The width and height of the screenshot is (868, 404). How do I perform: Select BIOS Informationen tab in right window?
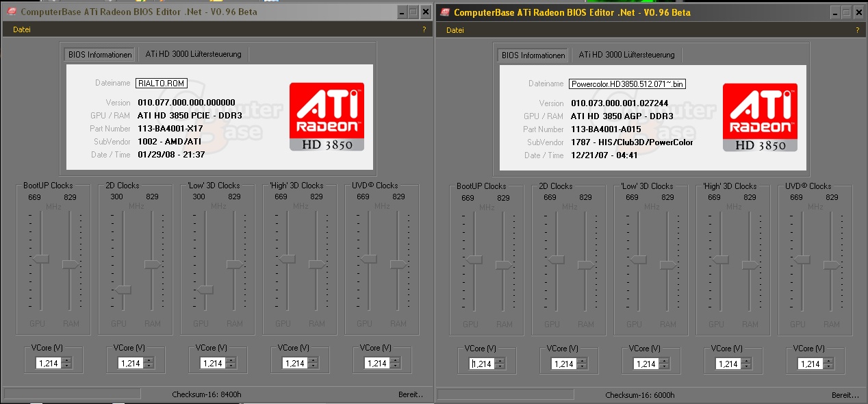click(x=533, y=55)
